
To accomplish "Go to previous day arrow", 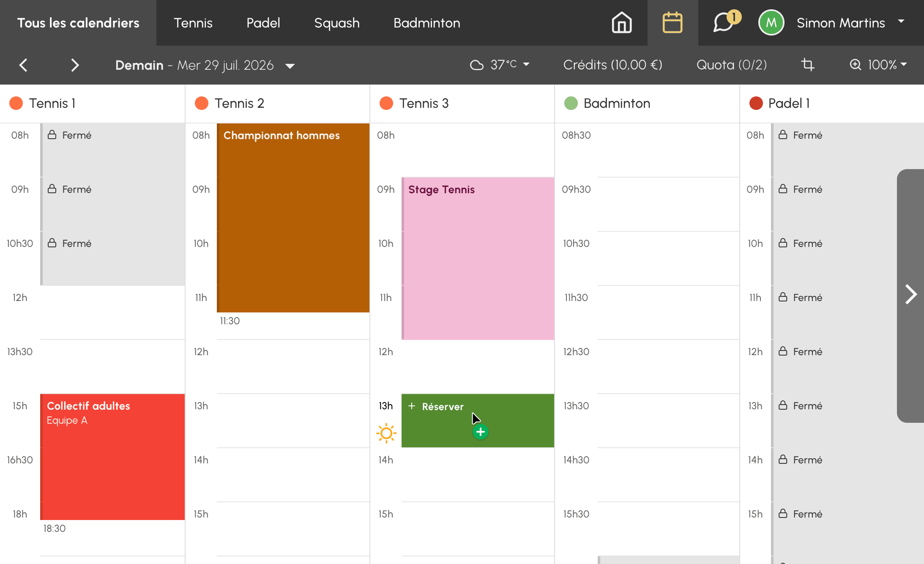I will coord(24,65).
